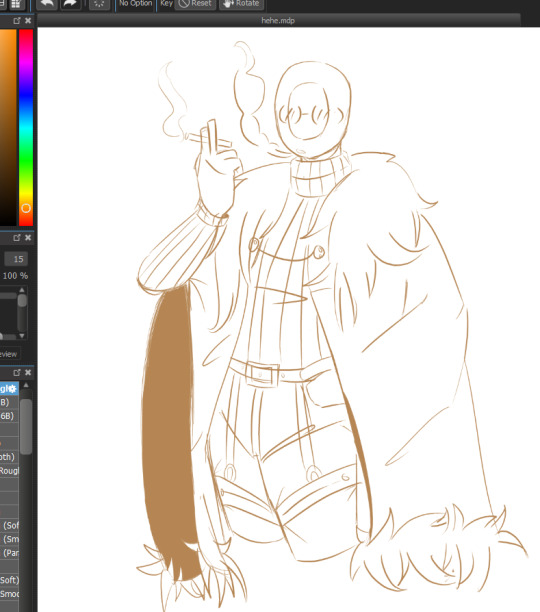Select the brush row ending 'Soft)'

pyautogui.click(x=9, y=580)
